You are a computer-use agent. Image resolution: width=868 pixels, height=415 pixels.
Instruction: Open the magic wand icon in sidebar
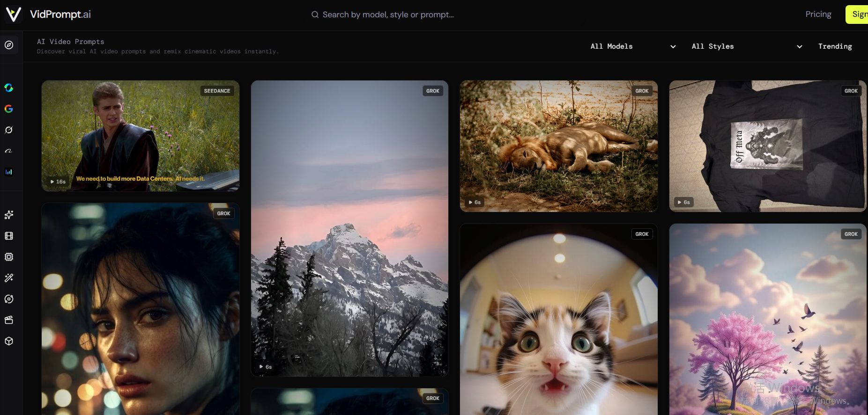(x=9, y=278)
